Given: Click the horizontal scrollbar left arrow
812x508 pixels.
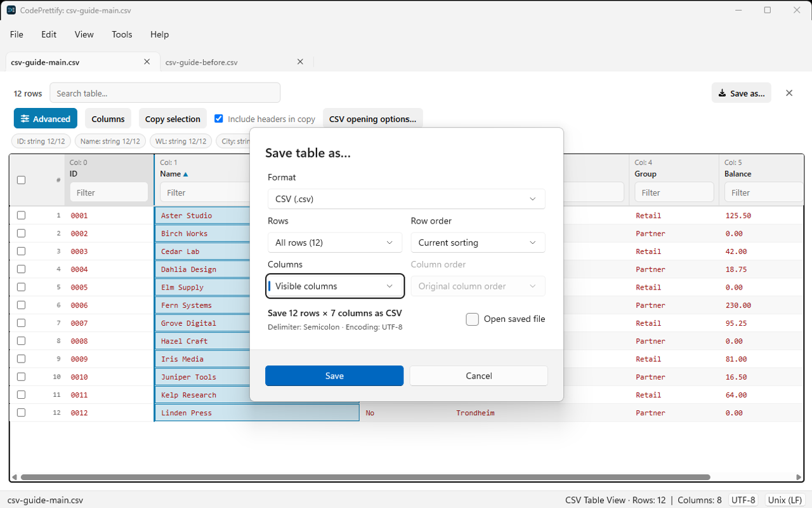Looking at the screenshot, I should click(x=14, y=478).
